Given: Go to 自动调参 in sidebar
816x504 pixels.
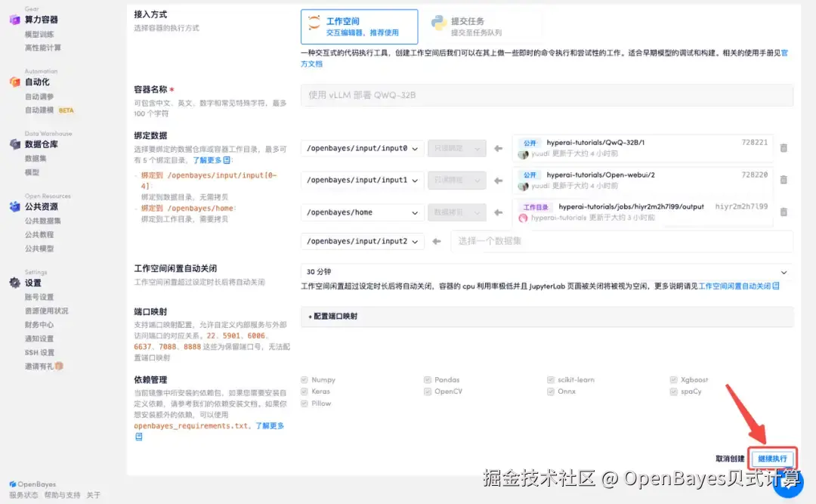Looking at the screenshot, I should pyautogui.click(x=39, y=97).
